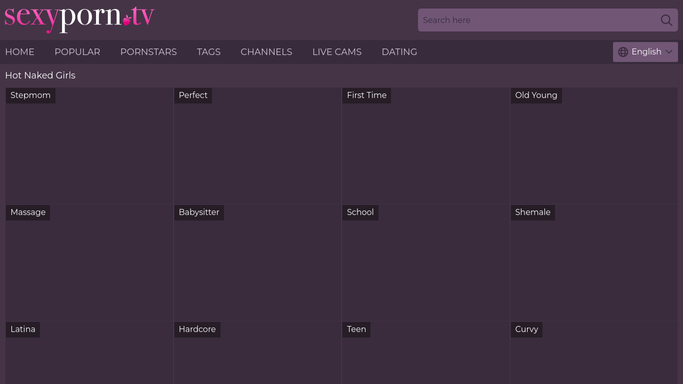Open the TAGS navigation item
The height and width of the screenshot is (384, 683).
[209, 52]
